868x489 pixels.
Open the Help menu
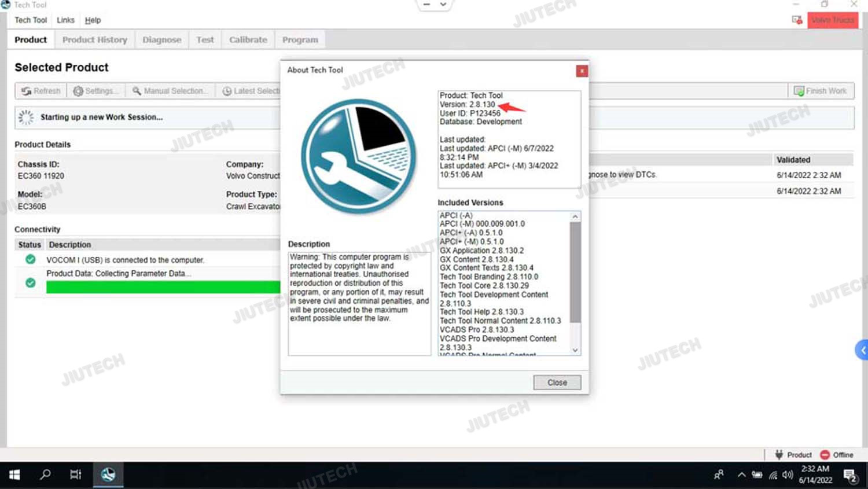point(93,20)
